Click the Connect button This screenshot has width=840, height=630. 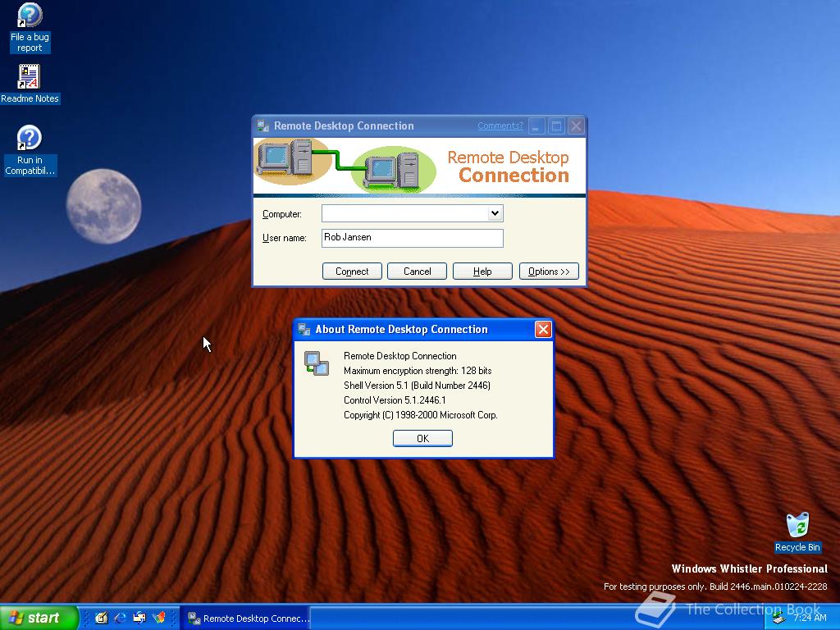coord(352,271)
